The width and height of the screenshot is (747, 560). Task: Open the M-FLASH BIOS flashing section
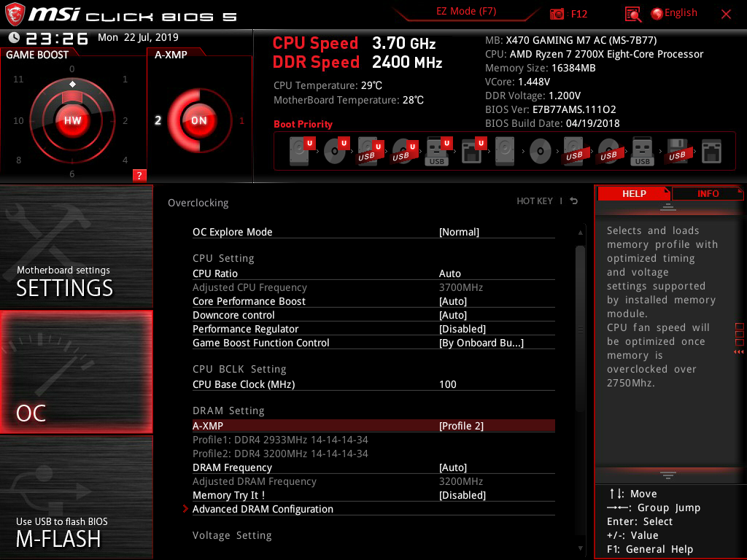pos(76,497)
